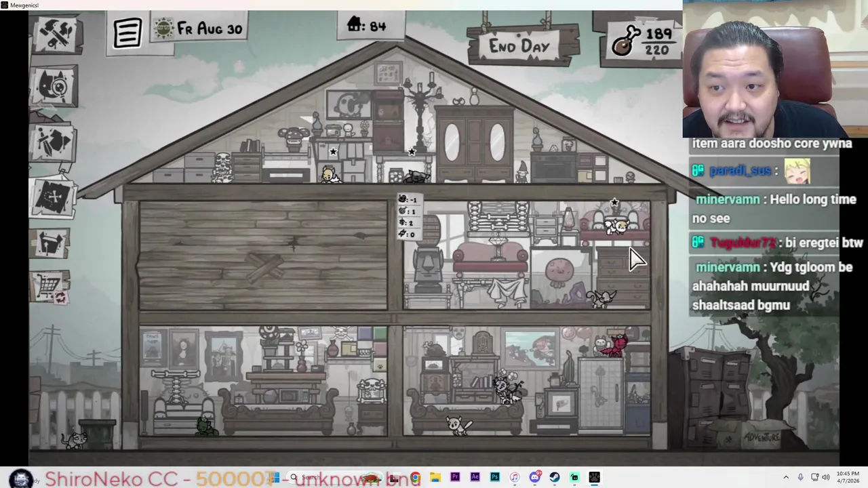The width and height of the screenshot is (868, 488).
Task: Click the house count 84 indicator
Action: point(366,26)
